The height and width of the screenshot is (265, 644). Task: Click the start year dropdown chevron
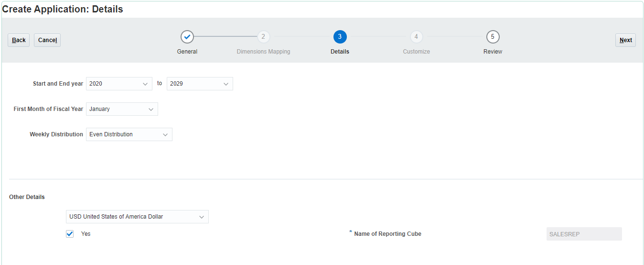pyautogui.click(x=145, y=84)
